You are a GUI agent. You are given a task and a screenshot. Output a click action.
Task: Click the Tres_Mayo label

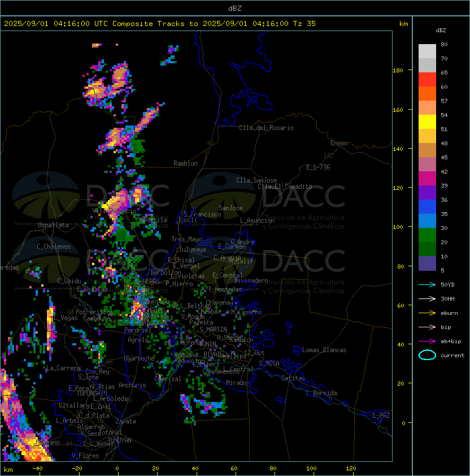186,239
